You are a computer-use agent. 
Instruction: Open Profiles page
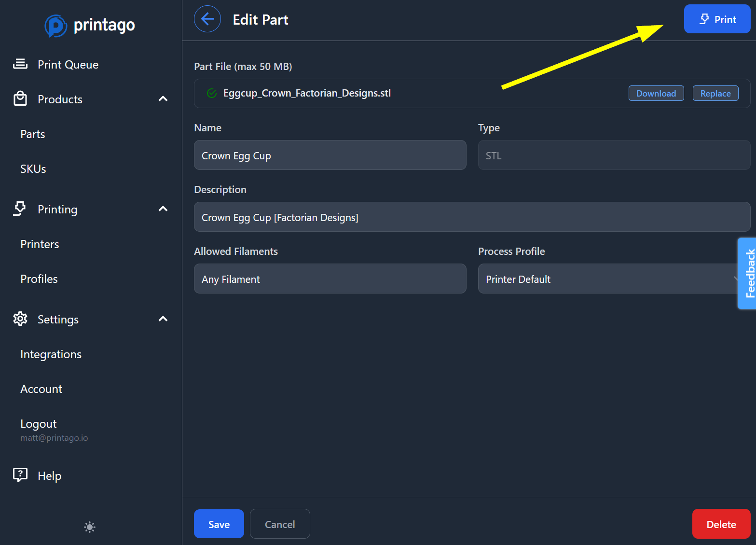tap(39, 279)
